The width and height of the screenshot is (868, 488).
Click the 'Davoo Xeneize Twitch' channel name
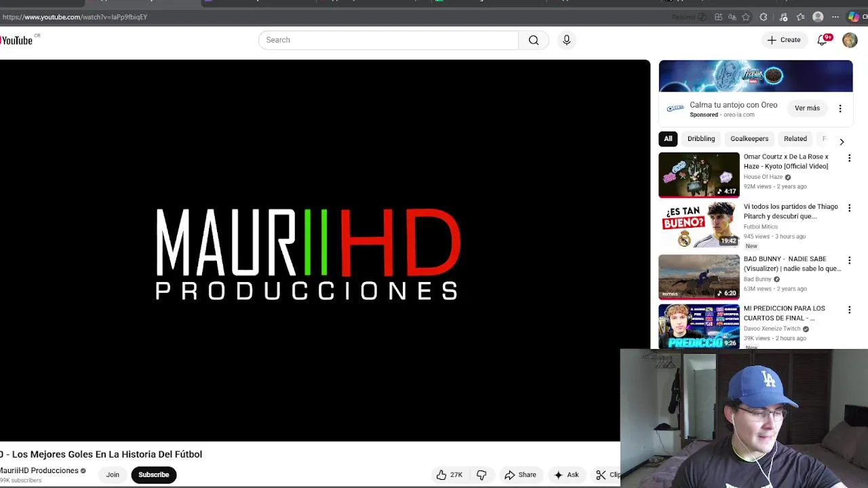pos(772,329)
